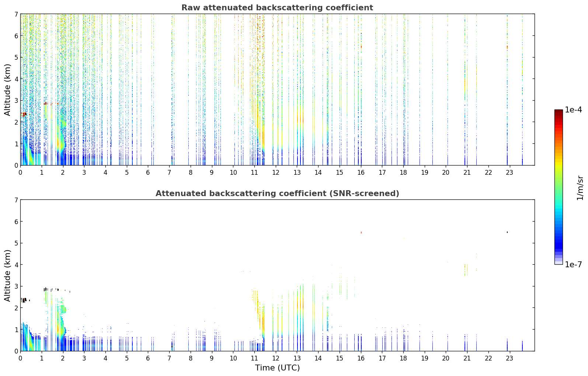The width and height of the screenshot is (588, 376).
Task: Click the hour 23 tick on the bottom plot
Action: pos(510,358)
